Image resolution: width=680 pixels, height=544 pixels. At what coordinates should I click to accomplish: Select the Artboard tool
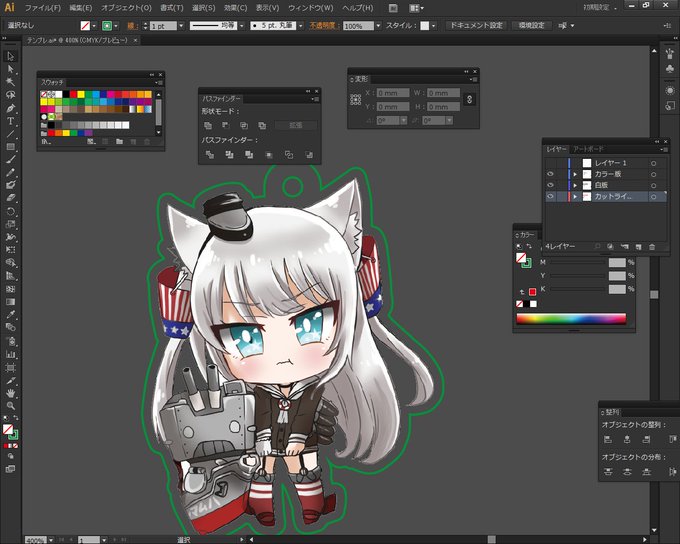[10, 368]
